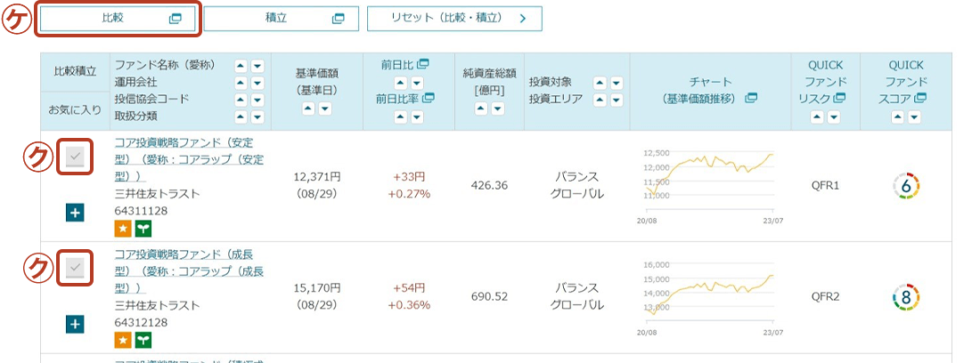The image size is (980, 363).
Task: Click fund code 64312128
Action: pyautogui.click(x=142, y=322)
